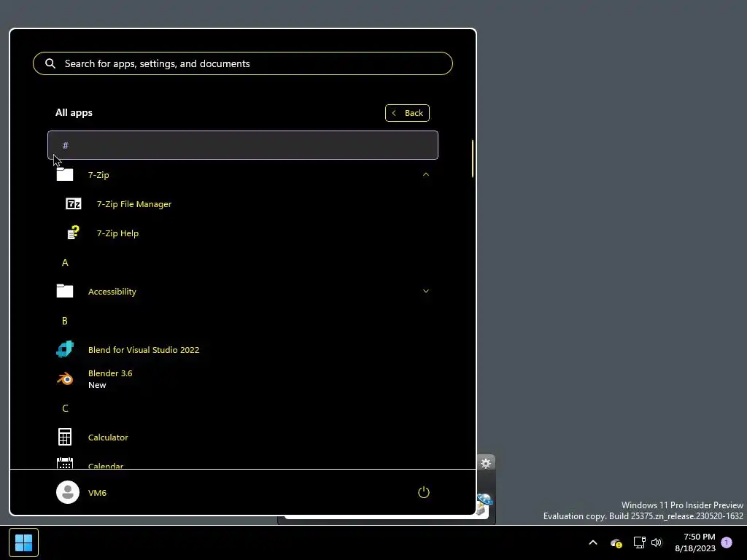This screenshot has width=747, height=560.
Task: Click the search apps input field
Action: point(242,63)
